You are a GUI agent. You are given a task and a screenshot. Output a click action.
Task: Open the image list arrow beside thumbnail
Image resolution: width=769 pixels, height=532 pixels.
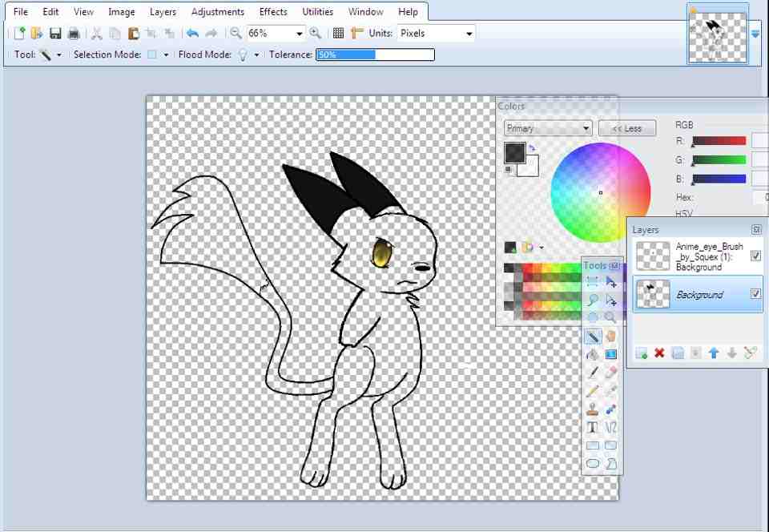(x=755, y=34)
